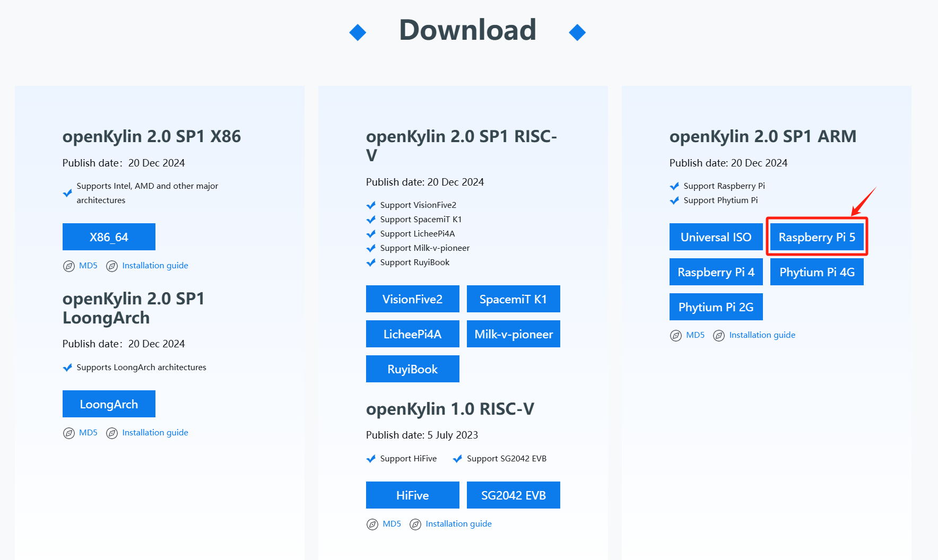The width and height of the screenshot is (938, 560).
Task: Click 'Support SG2042 EVB' text
Action: [507, 459]
